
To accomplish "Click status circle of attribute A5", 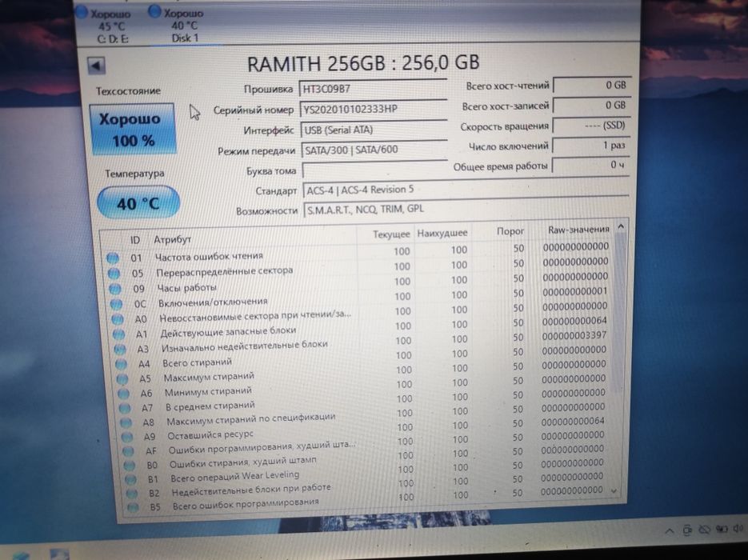I will (x=122, y=378).
